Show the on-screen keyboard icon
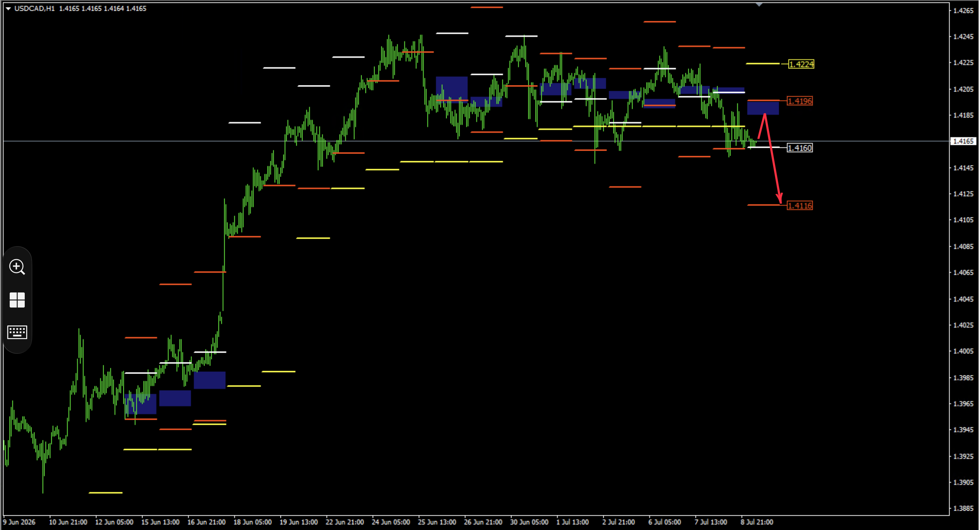Image resolution: width=980 pixels, height=530 pixels. point(17,332)
